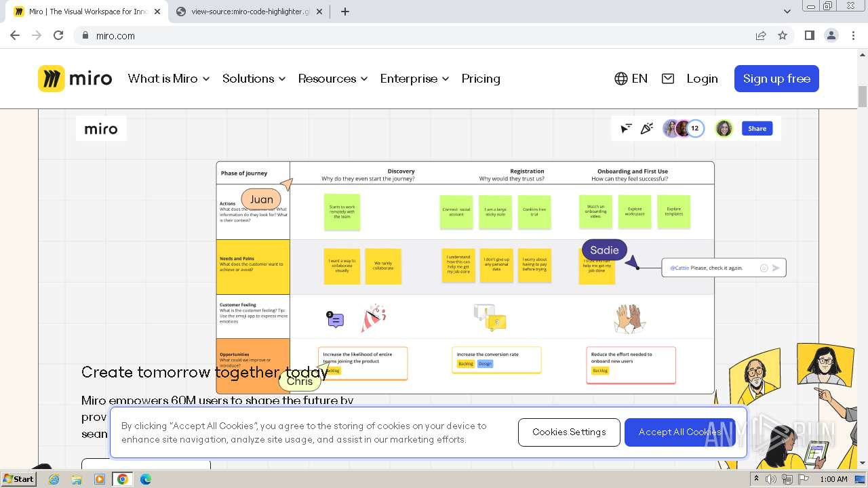This screenshot has height=488, width=868.
Task: Click the envelope contact icon
Action: pyautogui.click(x=668, y=79)
